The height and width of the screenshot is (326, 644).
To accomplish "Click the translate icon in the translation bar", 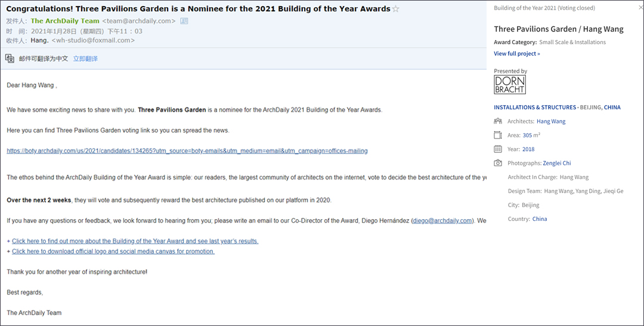I will coord(10,59).
